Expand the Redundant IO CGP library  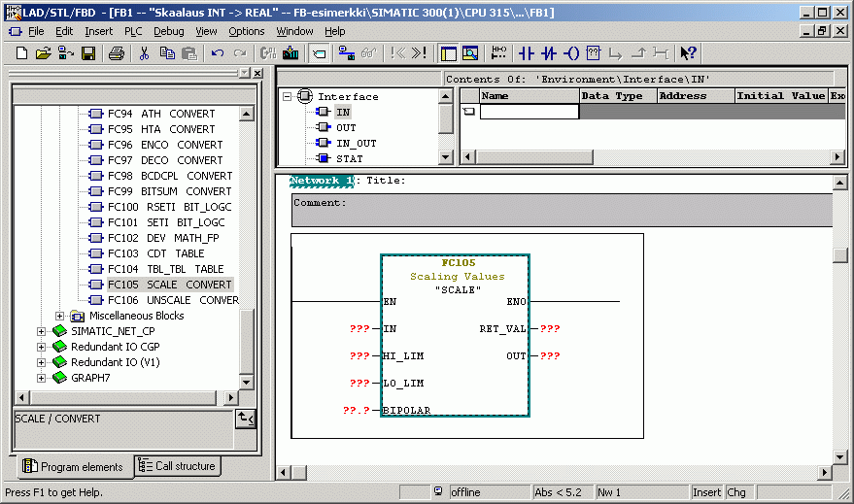point(41,347)
